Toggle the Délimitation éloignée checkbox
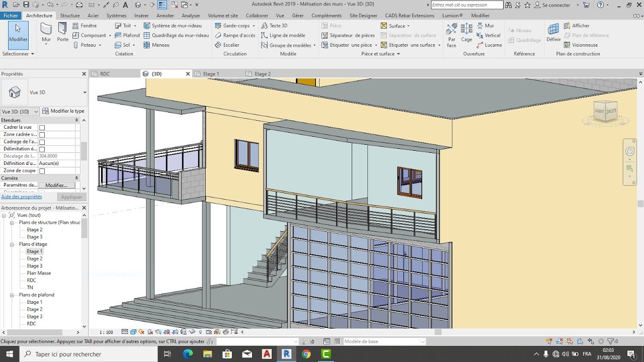The width and height of the screenshot is (644, 362). (x=42, y=149)
